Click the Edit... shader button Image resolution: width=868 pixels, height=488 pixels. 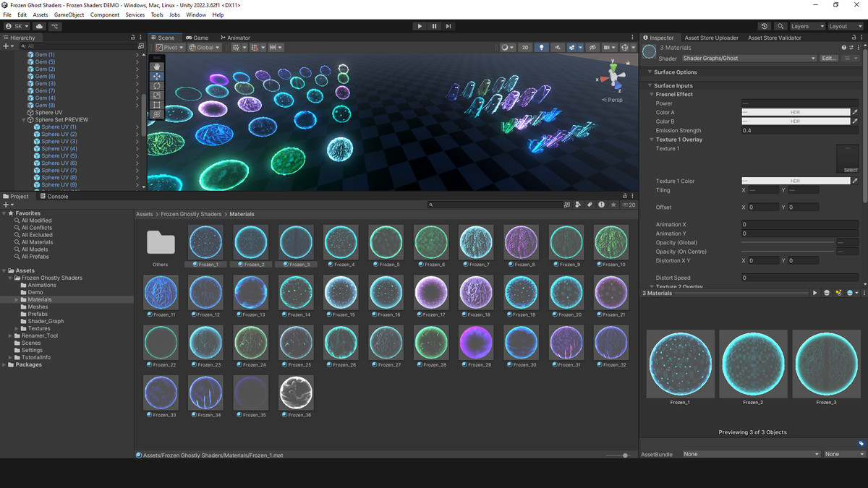tap(829, 59)
